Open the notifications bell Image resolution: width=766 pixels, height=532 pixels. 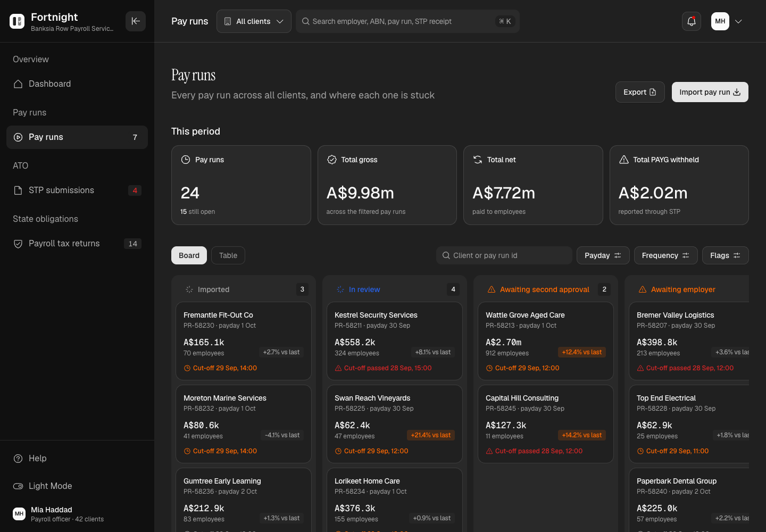[x=692, y=21]
